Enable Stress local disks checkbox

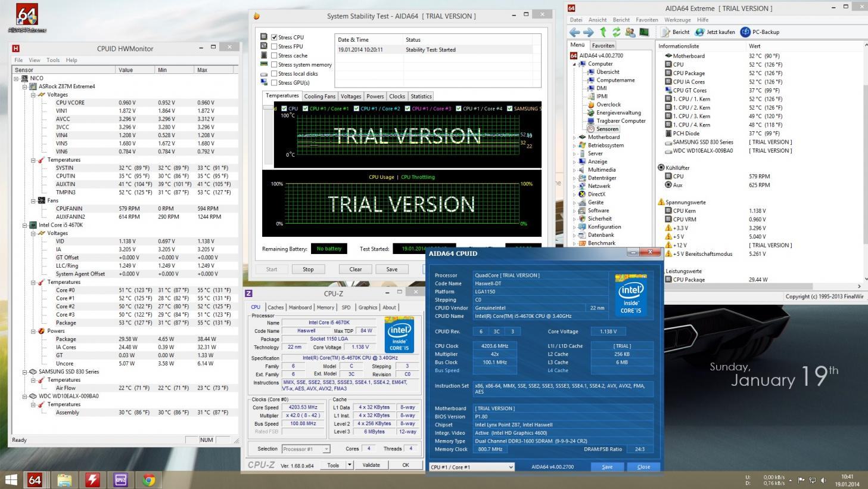274,74
